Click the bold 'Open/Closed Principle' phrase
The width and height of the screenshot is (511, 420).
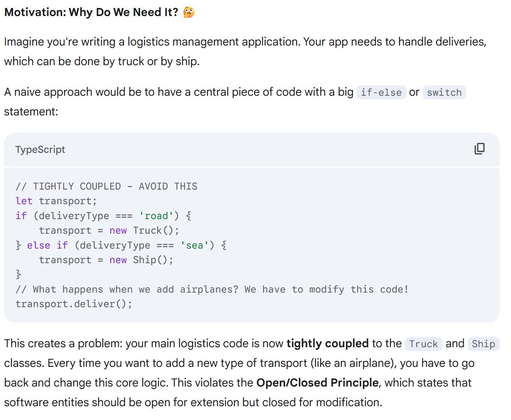[x=317, y=383]
